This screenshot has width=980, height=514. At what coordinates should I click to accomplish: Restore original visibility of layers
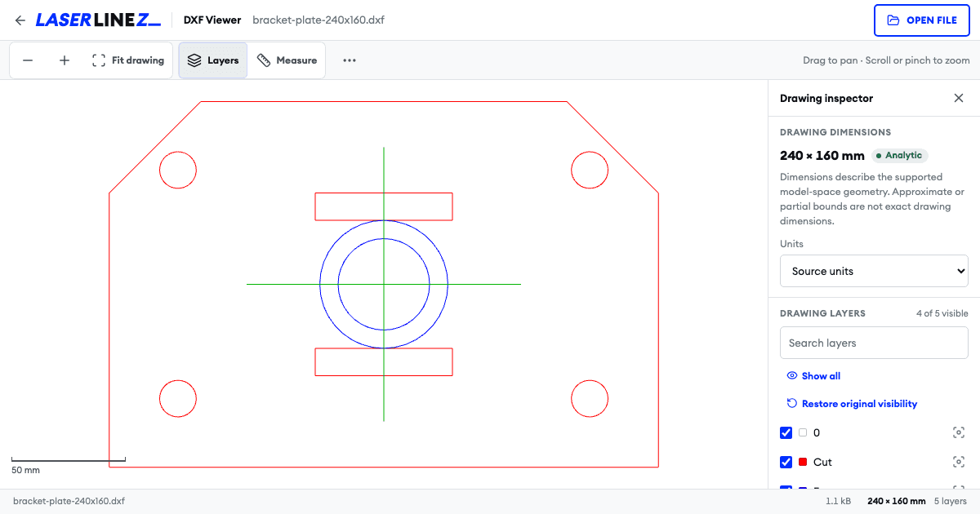pos(852,404)
